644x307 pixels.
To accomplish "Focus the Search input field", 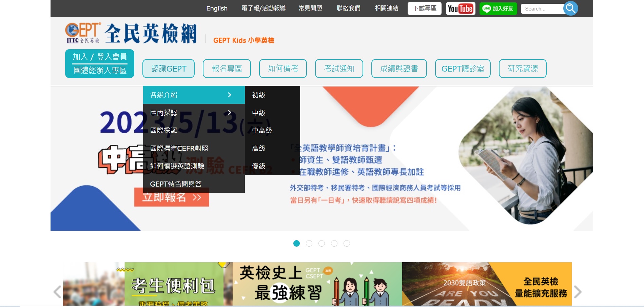I will [543, 9].
